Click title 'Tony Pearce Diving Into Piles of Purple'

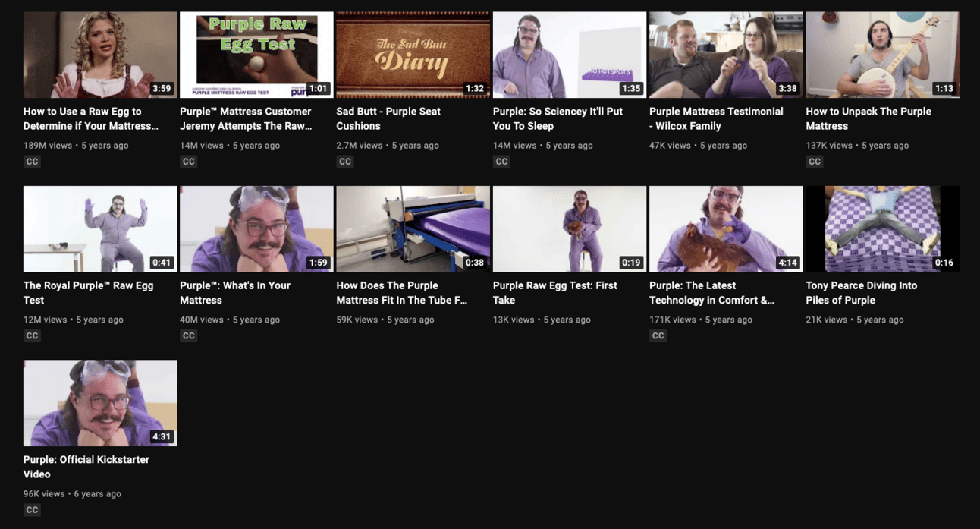pyautogui.click(x=862, y=292)
